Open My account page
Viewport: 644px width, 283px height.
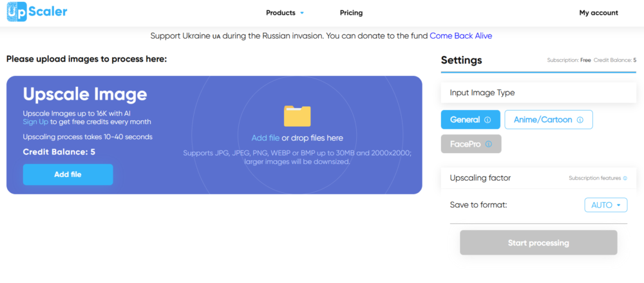pyautogui.click(x=598, y=13)
